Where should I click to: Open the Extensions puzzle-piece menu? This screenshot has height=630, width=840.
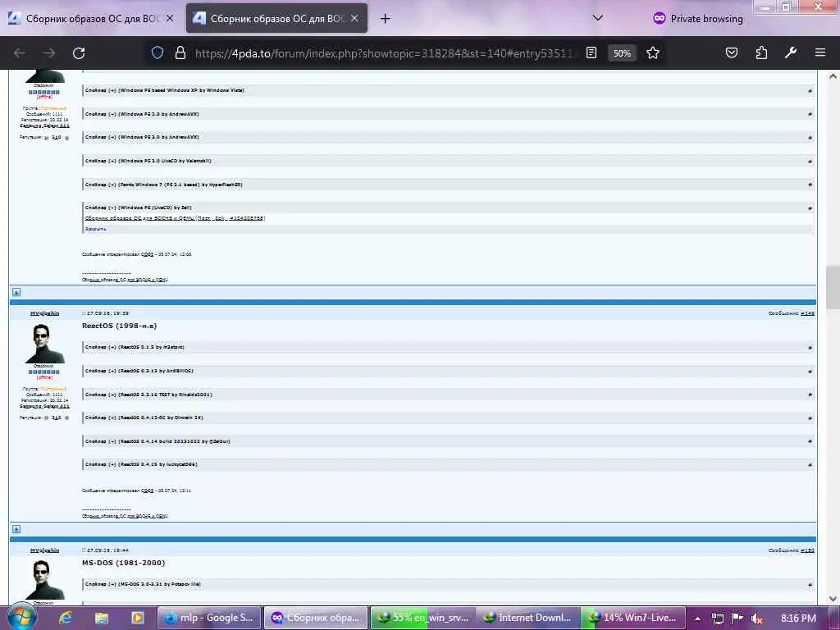761,53
